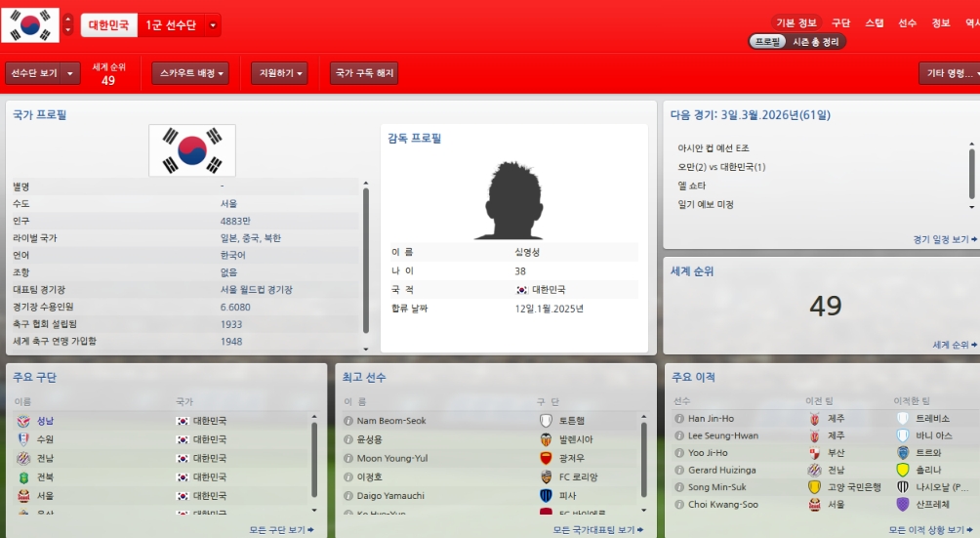Click info icon beside Daigo Yamauchi
980x538 pixels.
[x=348, y=496]
